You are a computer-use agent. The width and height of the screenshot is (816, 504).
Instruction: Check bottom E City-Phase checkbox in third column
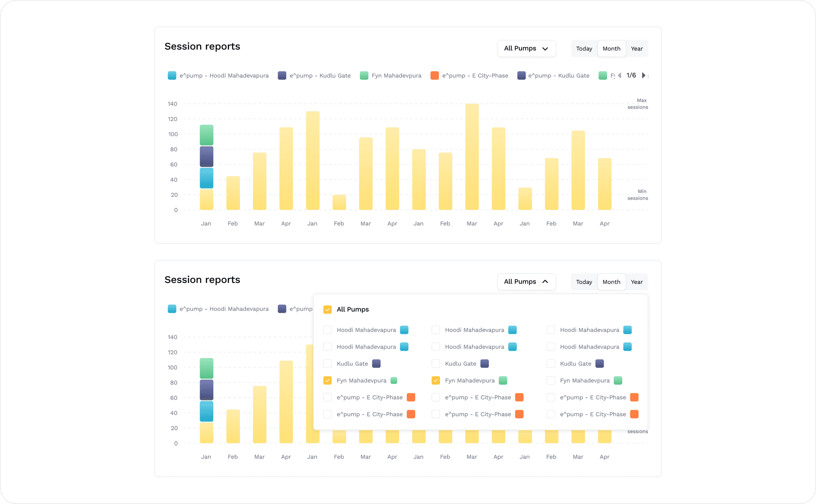tap(551, 414)
